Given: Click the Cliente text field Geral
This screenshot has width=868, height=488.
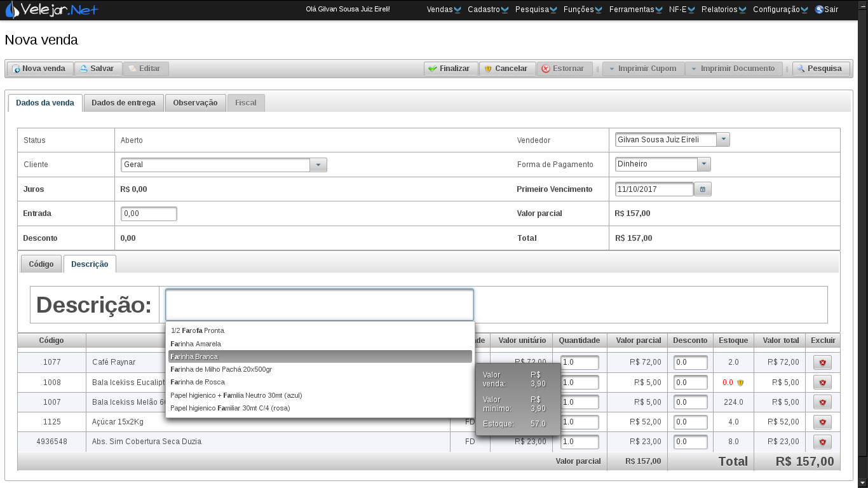Looking at the screenshot, I should point(215,165).
